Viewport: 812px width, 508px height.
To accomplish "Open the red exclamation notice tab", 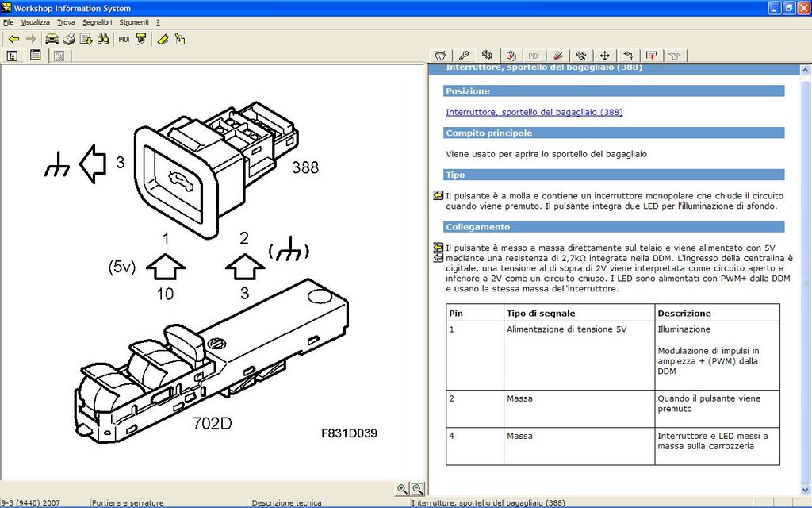I will [652, 56].
